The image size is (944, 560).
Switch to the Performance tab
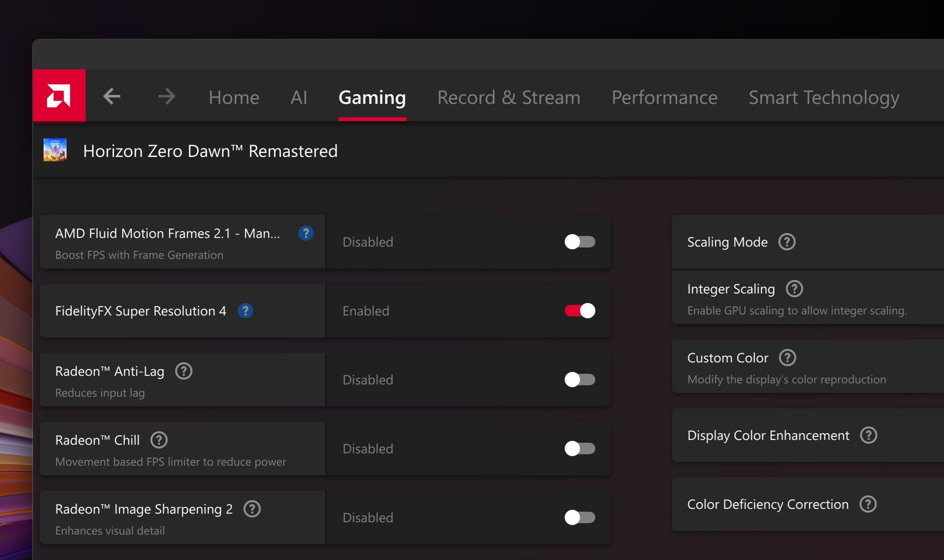tap(664, 97)
